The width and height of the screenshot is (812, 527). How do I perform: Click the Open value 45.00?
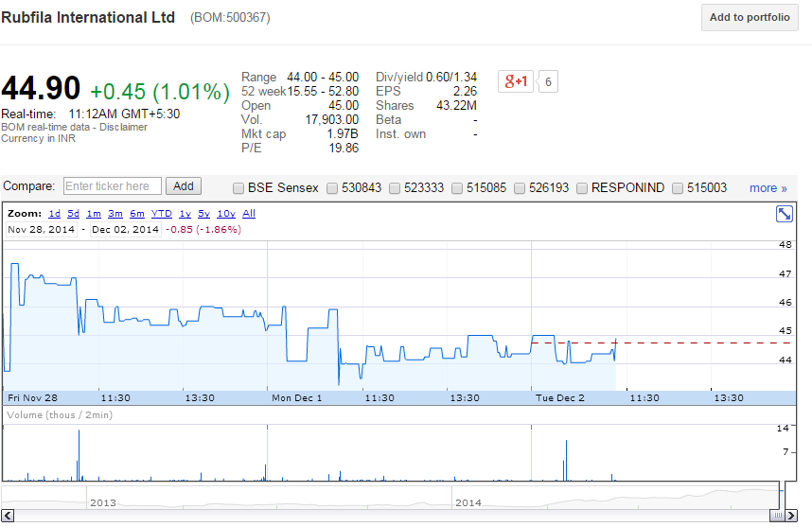(344, 106)
